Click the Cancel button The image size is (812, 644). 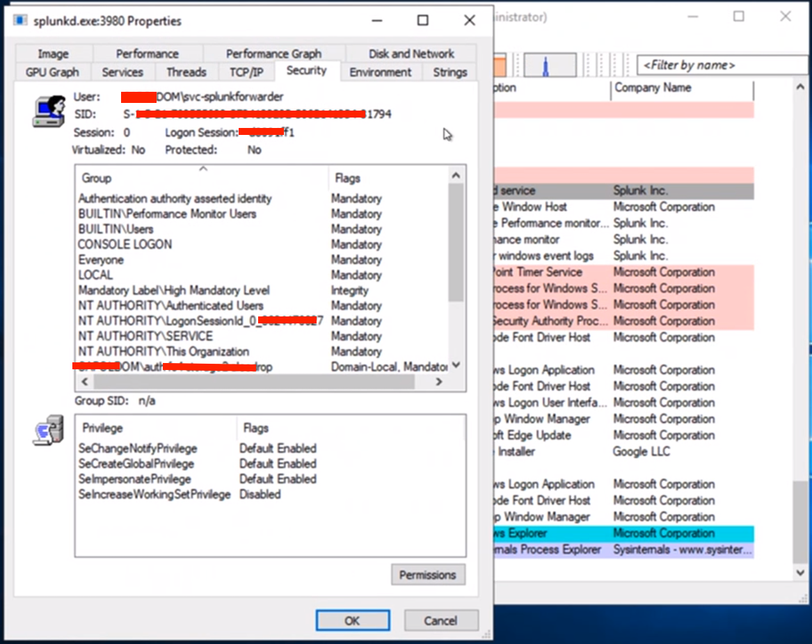click(x=441, y=620)
